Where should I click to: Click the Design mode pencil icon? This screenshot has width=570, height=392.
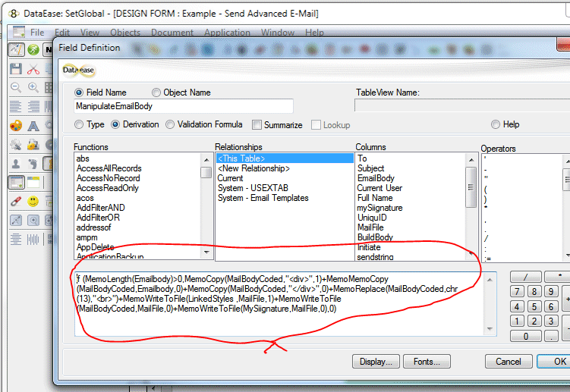click(17, 49)
